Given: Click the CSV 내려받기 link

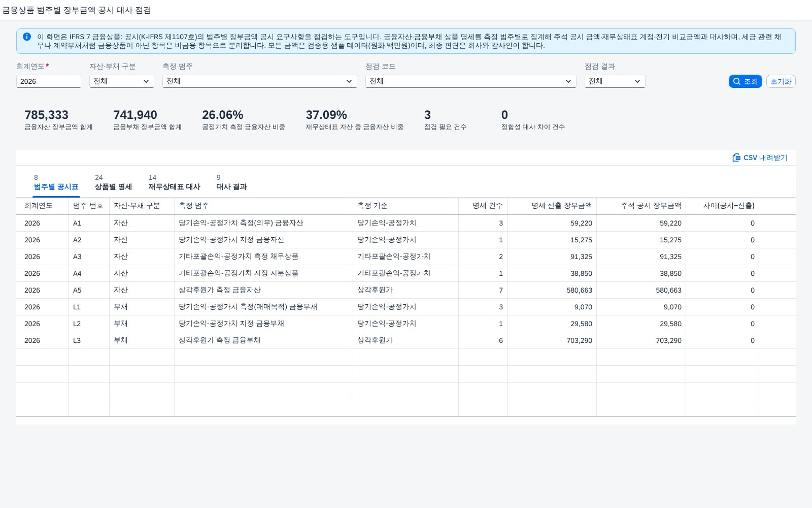Looking at the screenshot, I should [760, 157].
